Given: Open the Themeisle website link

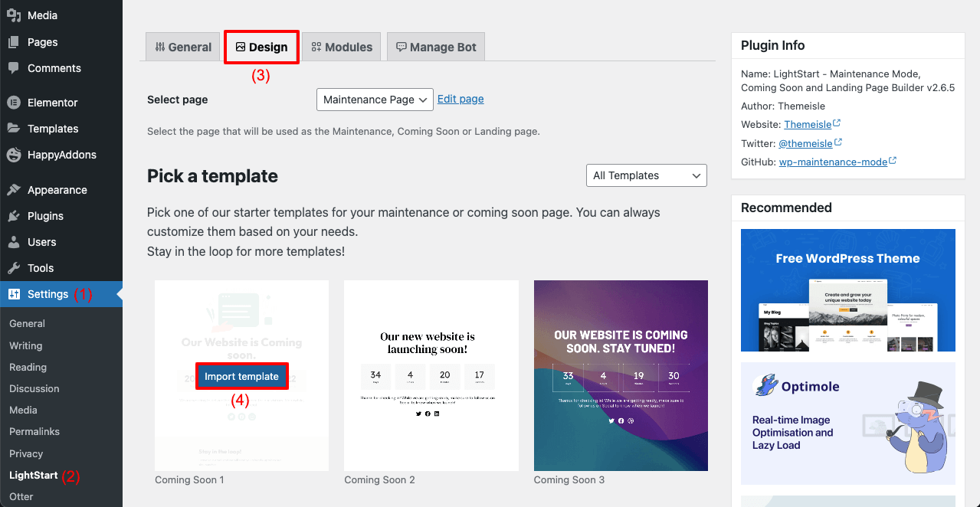Looking at the screenshot, I should [808, 124].
